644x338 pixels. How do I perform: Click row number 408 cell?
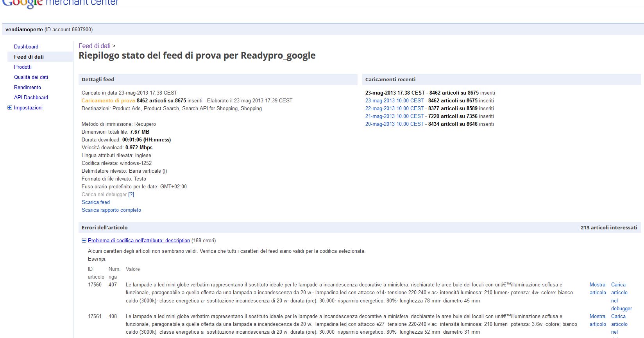click(x=113, y=316)
